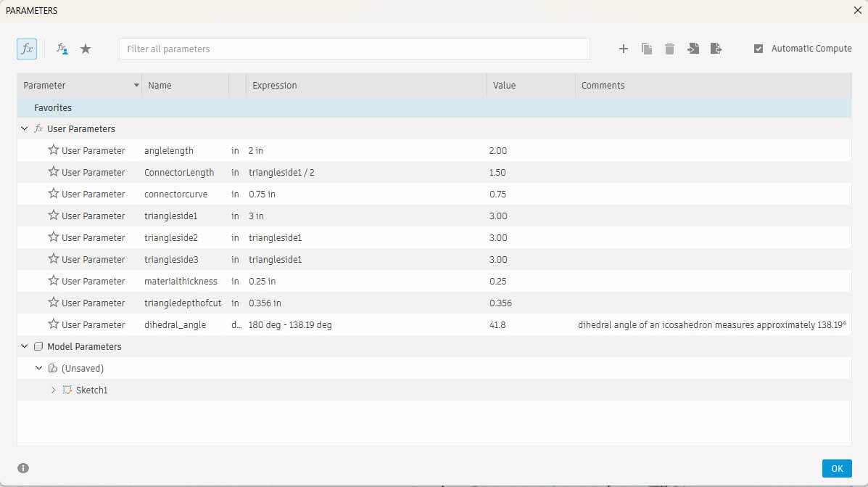Image resolution: width=868 pixels, height=487 pixels.
Task: Edit materialthickness expression '0.25 in'
Action: pyautogui.click(x=262, y=282)
